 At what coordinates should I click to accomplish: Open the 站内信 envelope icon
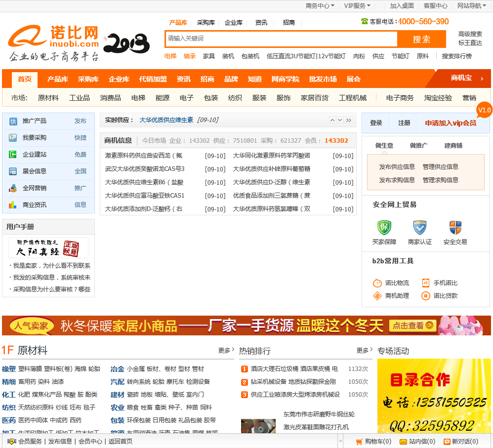[x=403, y=442]
